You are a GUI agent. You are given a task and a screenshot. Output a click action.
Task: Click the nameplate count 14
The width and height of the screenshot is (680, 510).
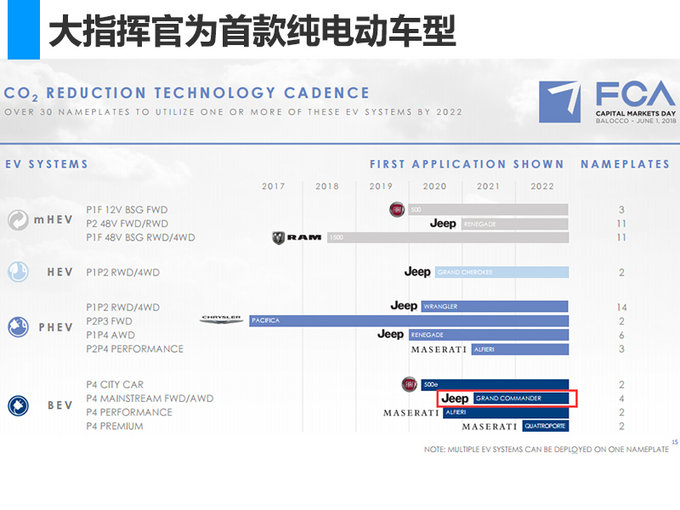click(621, 307)
